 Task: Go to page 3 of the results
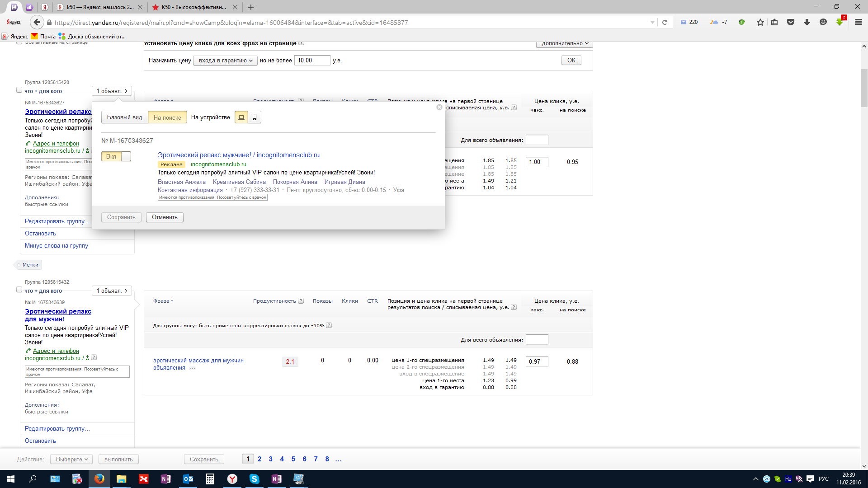click(x=270, y=459)
